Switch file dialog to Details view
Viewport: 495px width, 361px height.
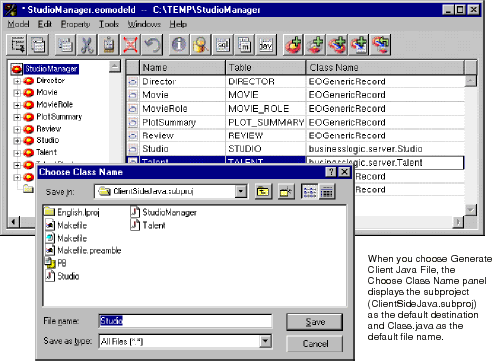click(327, 192)
